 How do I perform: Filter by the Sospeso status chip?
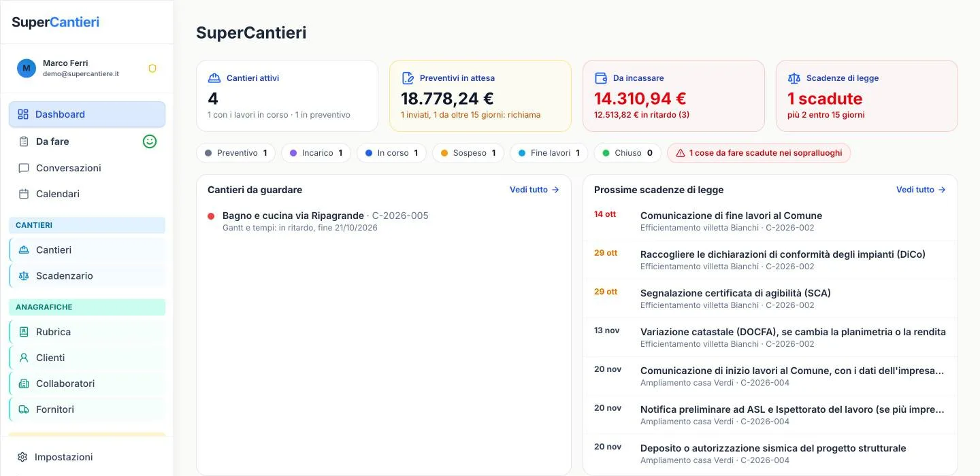click(468, 153)
